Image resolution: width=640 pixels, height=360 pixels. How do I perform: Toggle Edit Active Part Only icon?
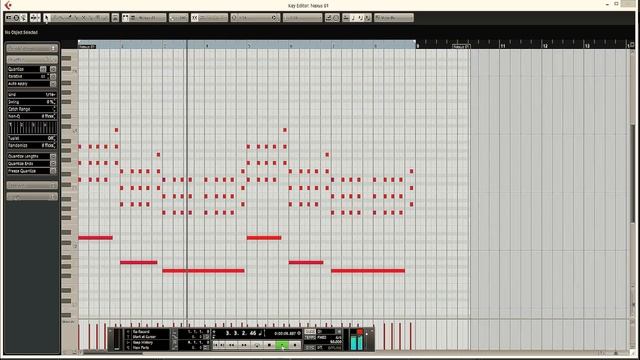tap(133, 18)
